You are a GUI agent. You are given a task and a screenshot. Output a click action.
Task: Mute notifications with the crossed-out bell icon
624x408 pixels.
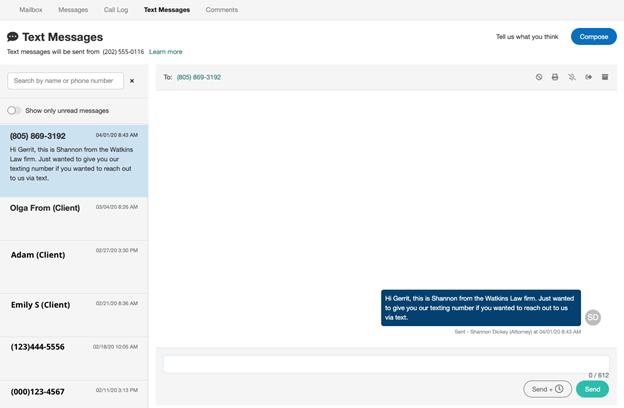pyautogui.click(x=572, y=77)
